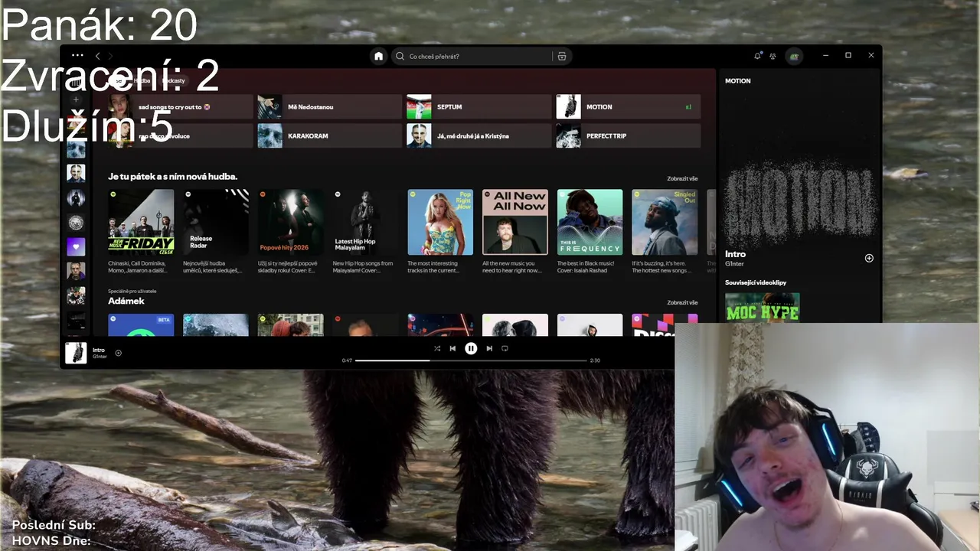The image size is (980, 551).
Task: Open the Singled Out playlist card
Action: pos(665,231)
